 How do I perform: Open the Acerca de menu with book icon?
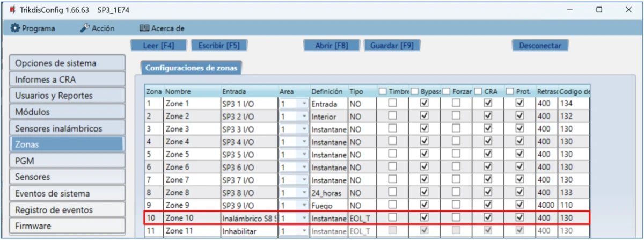[x=162, y=28]
